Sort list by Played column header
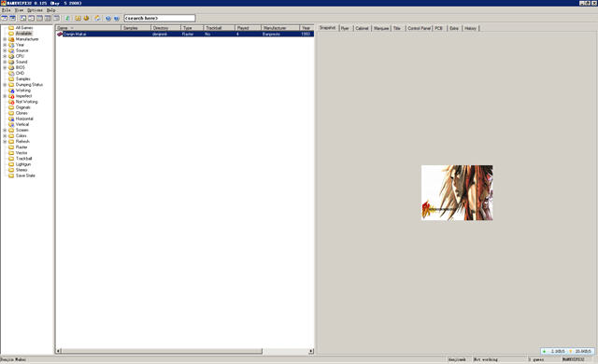The height and width of the screenshot is (364, 598). point(249,28)
